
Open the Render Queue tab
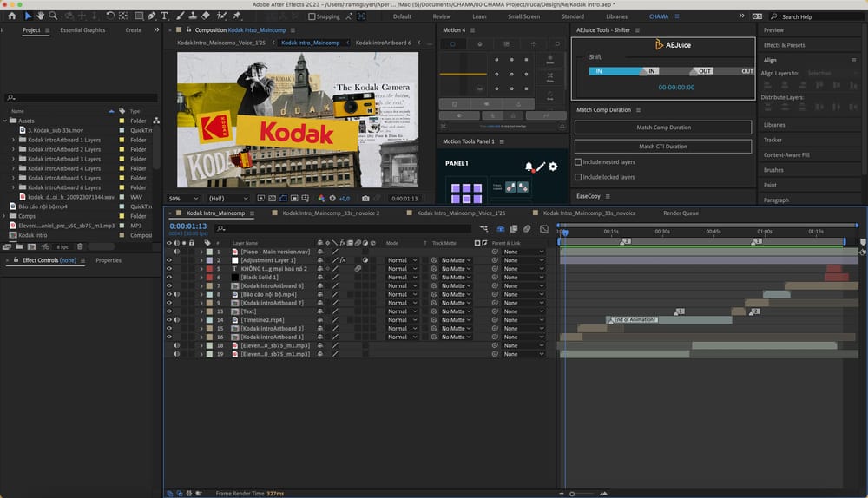681,213
